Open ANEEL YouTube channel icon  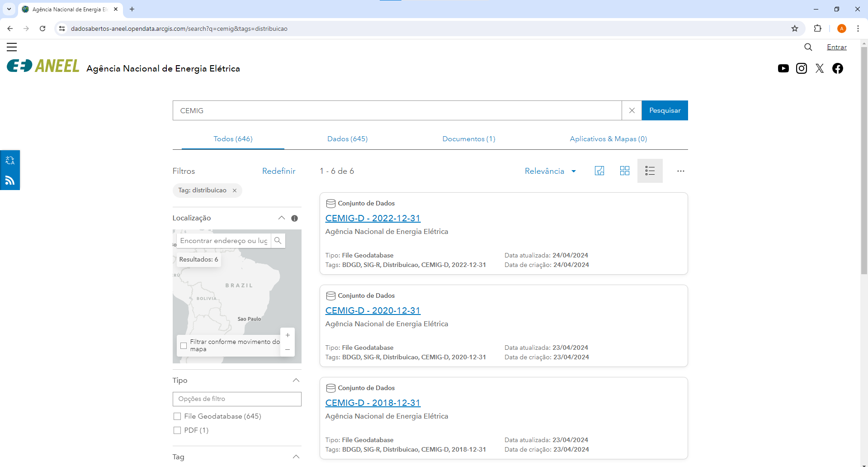(783, 68)
